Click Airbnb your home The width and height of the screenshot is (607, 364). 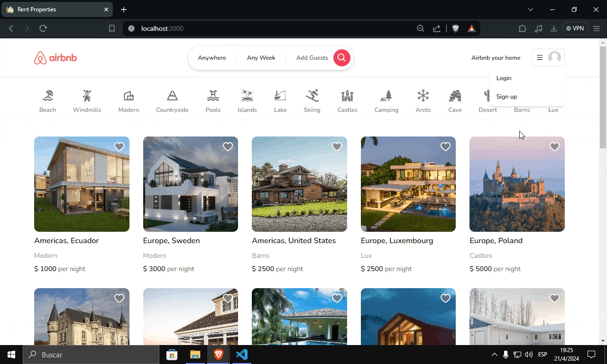[x=496, y=58]
